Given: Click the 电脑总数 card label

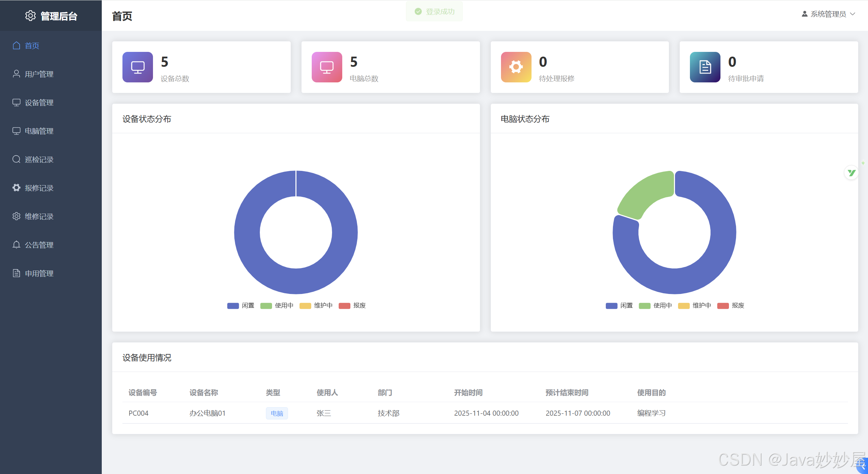Looking at the screenshot, I should coord(364,79).
